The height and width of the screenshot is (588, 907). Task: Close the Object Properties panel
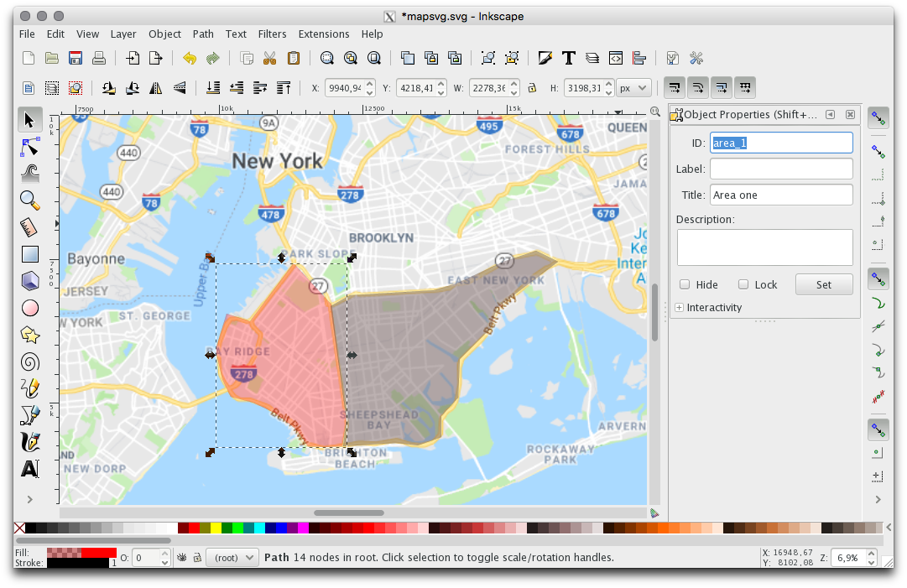click(x=850, y=114)
